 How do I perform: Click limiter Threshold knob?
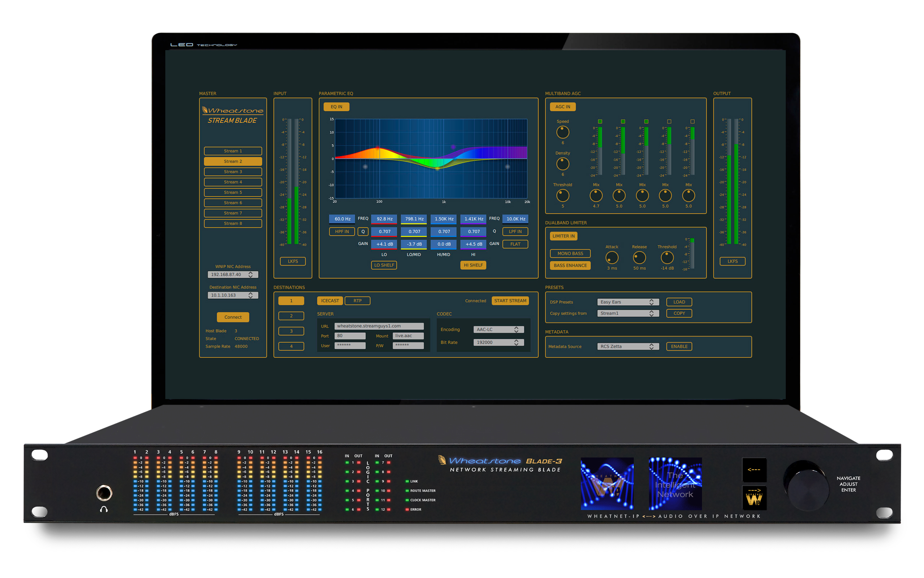pyautogui.click(x=667, y=258)
